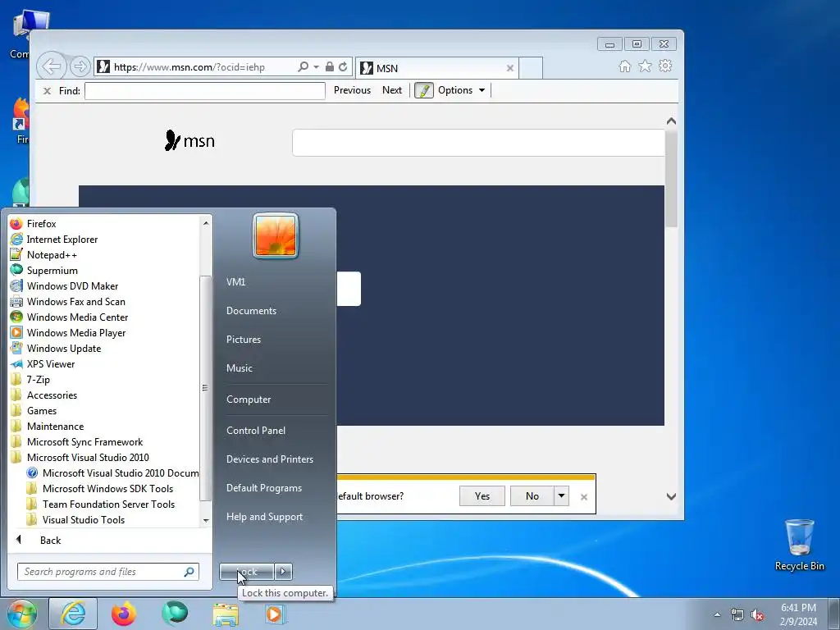
Task: Go to IE Home page icon
Action: (x=624, y=66)
